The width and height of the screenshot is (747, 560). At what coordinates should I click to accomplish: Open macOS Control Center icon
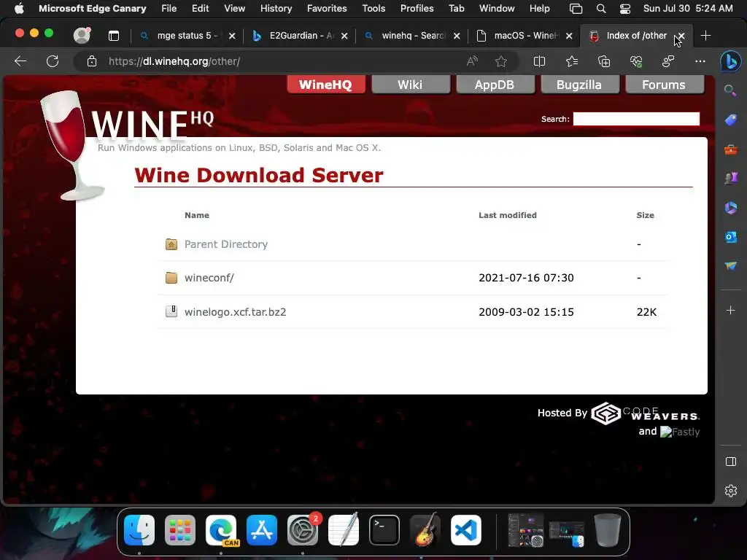coord(625,9)
